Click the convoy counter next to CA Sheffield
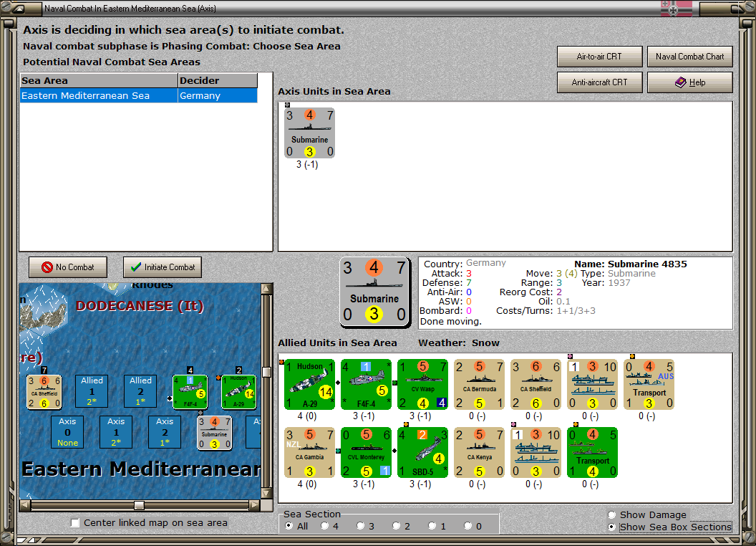 pos(593,384)
